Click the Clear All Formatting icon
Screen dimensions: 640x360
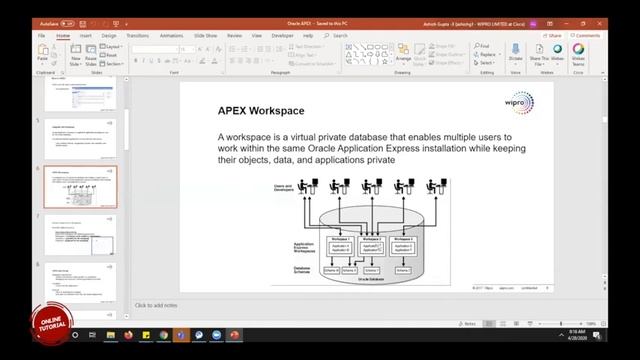tap(219, 49)
